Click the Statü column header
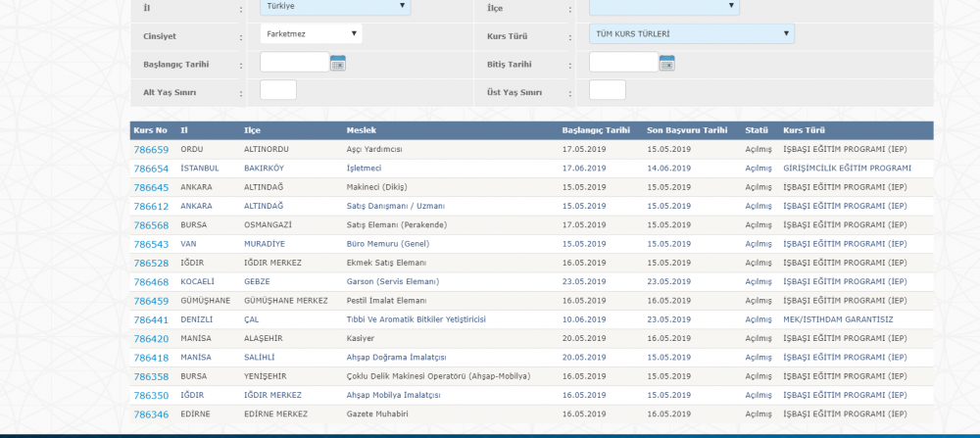 pos(757,130)
